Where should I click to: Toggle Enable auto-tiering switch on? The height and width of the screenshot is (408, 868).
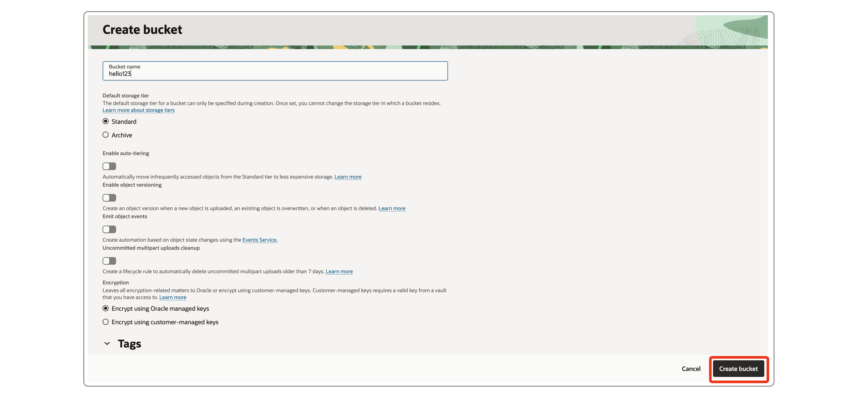[x=109, y=166]
